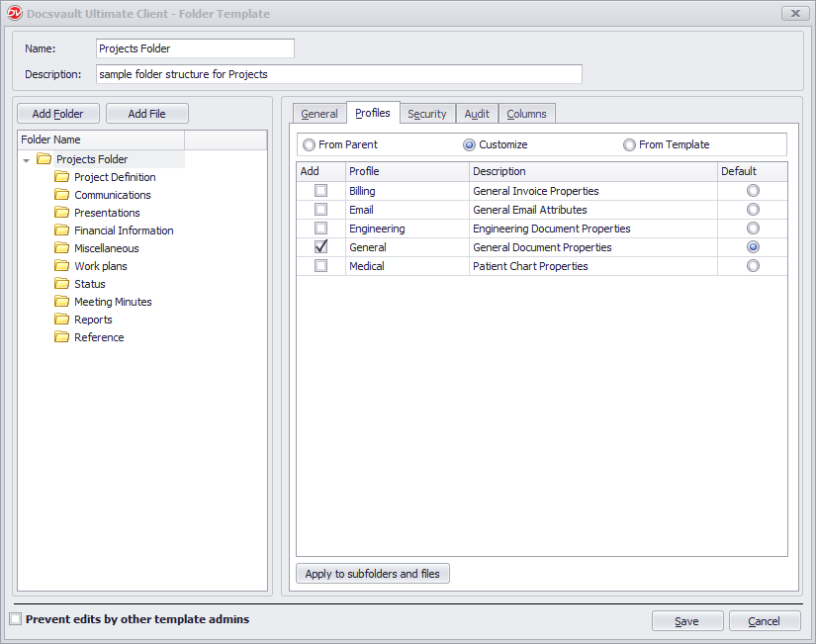
Task: Switch to the Security tab
Action: coord(427,114)
